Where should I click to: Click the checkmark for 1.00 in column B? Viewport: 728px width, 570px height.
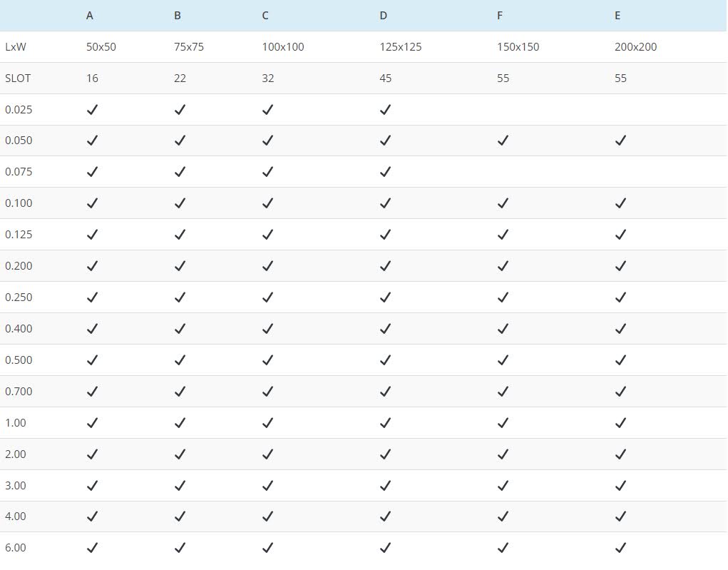pyautogui.click(x=180, y=423)
